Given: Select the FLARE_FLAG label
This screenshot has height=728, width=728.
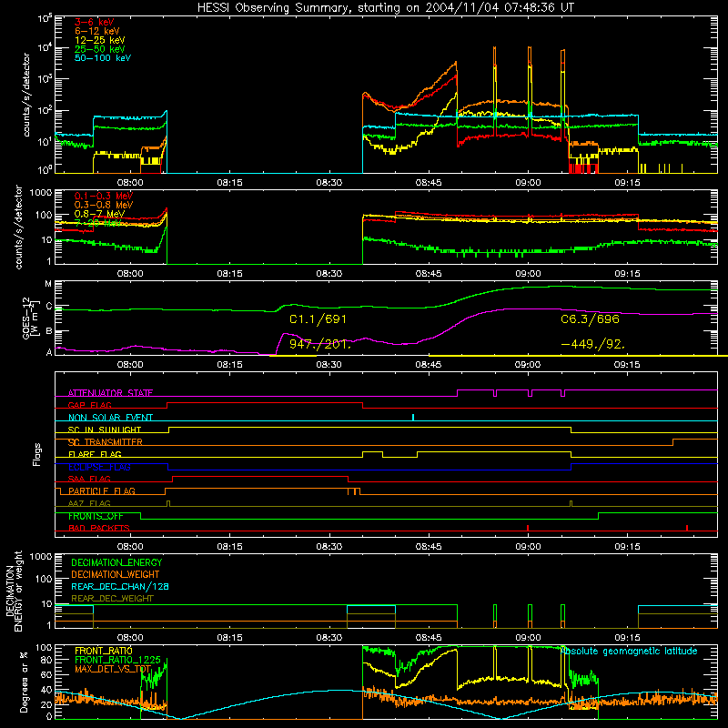Looking at the screenshot, I should pyautogui.click(x=95, y=454).
